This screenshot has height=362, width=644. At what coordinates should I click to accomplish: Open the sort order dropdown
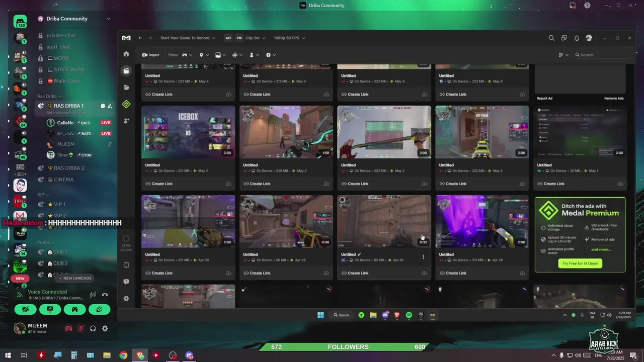(563, 55)
